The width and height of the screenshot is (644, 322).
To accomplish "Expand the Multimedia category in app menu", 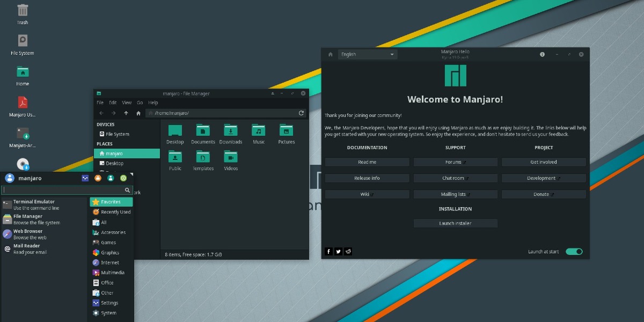I will pyautogui.click(x=112, y=273).
